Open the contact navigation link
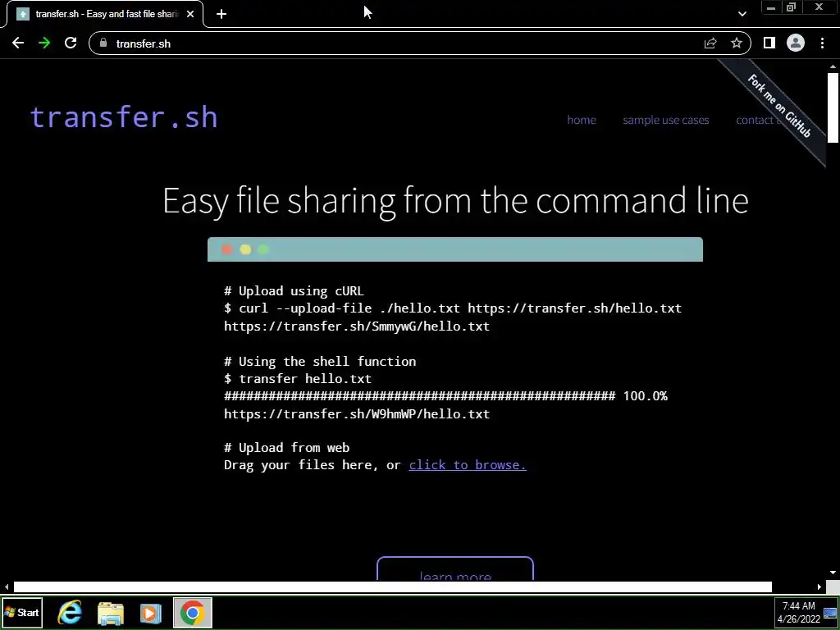Image resolution: width=840 pixels, height=630 pixels. point(756,120)
